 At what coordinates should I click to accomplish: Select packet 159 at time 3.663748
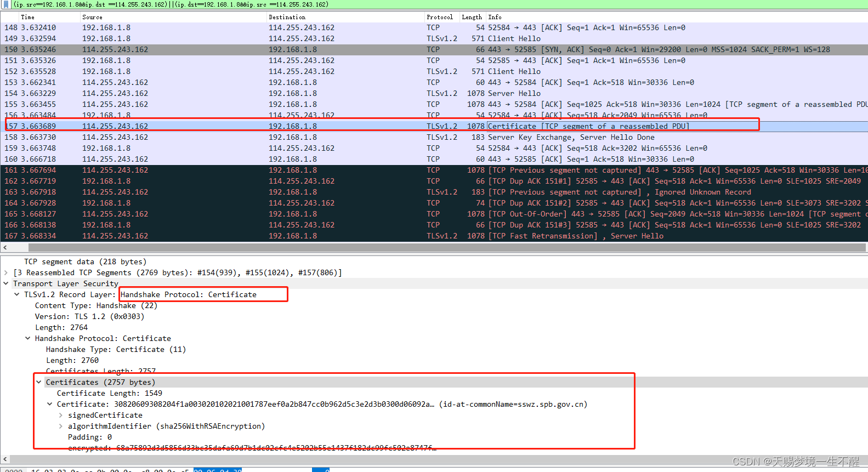click(434, 148)
